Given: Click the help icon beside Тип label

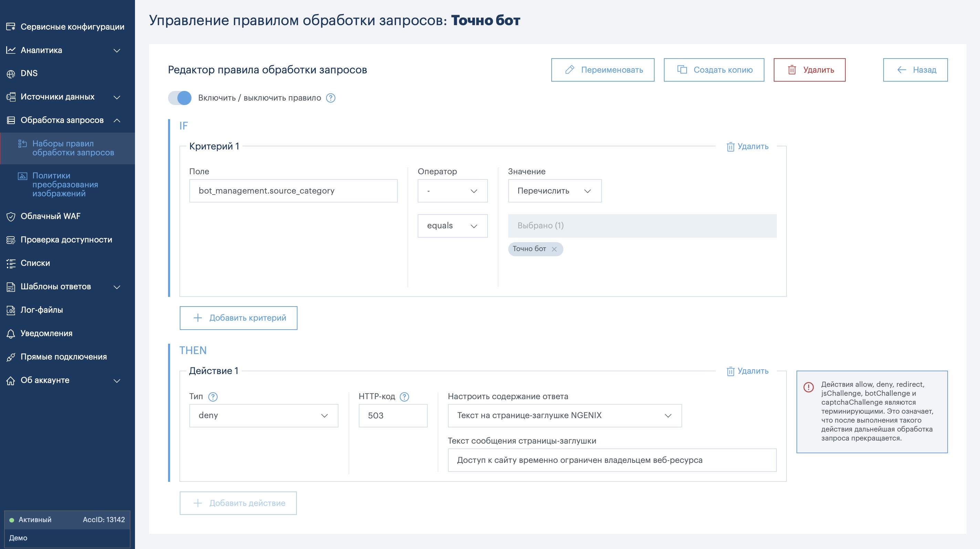Looking at the screenshot, I should point(213,397).
